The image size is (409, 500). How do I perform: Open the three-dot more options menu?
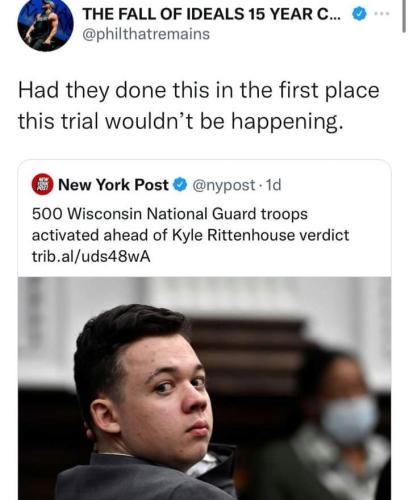(382, 14)
